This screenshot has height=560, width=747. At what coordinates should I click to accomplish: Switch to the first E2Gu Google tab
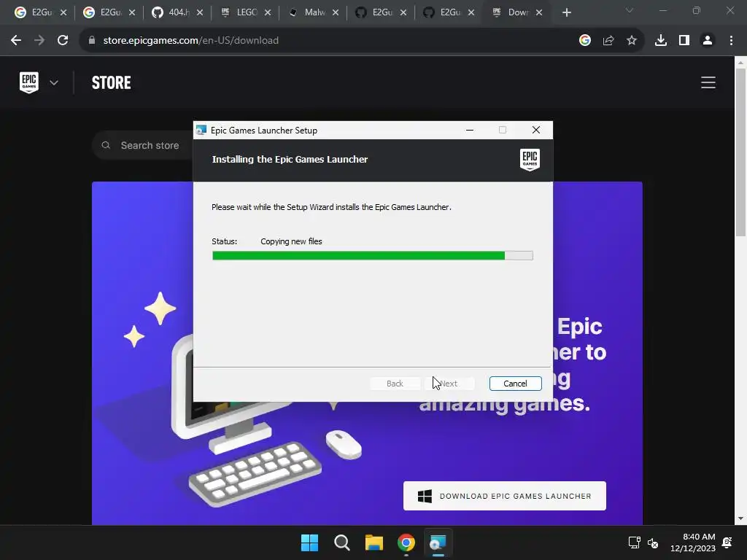point(34,12)
